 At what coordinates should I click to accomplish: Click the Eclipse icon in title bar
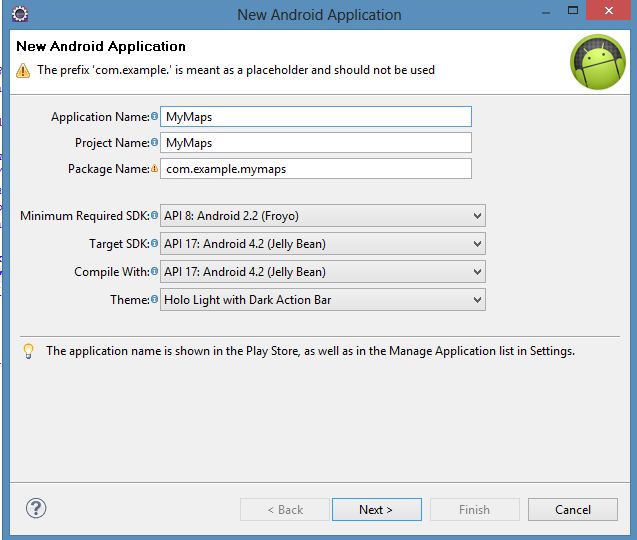click(20, 14)
